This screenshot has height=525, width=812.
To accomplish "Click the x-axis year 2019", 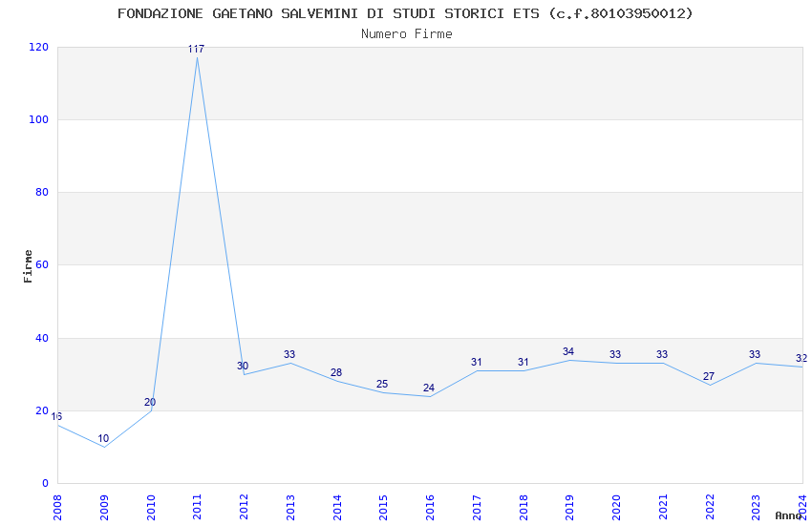I will (569, 507).
